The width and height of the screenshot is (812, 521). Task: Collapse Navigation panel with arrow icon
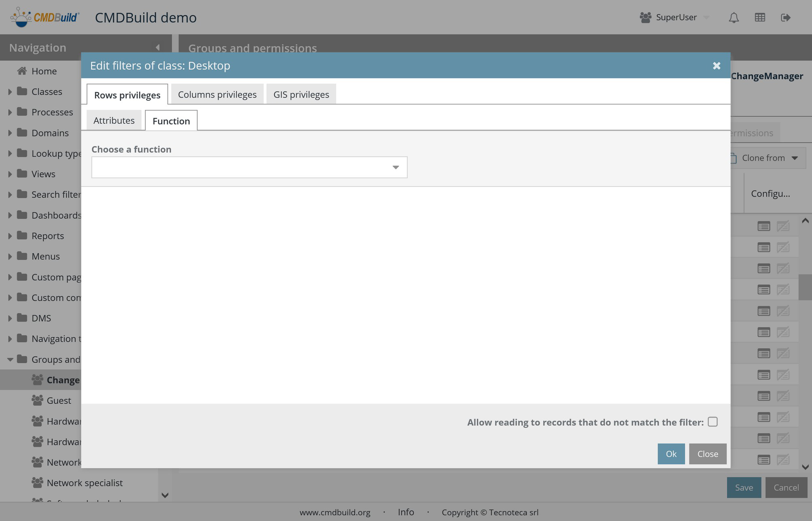pos(158,48)
